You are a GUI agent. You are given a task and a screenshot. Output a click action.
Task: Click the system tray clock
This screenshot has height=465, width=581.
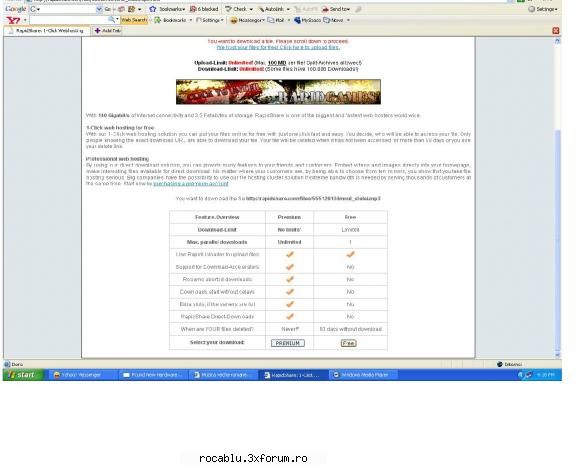click(545, 375)
